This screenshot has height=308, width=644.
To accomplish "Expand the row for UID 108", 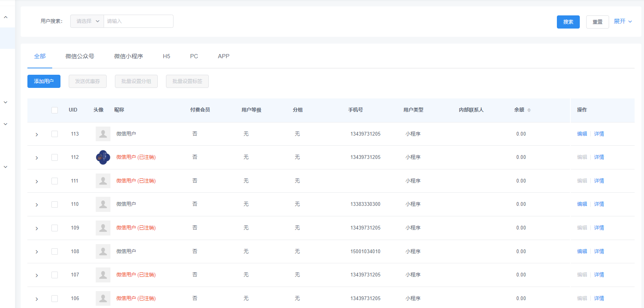I will tap(37, 252).
